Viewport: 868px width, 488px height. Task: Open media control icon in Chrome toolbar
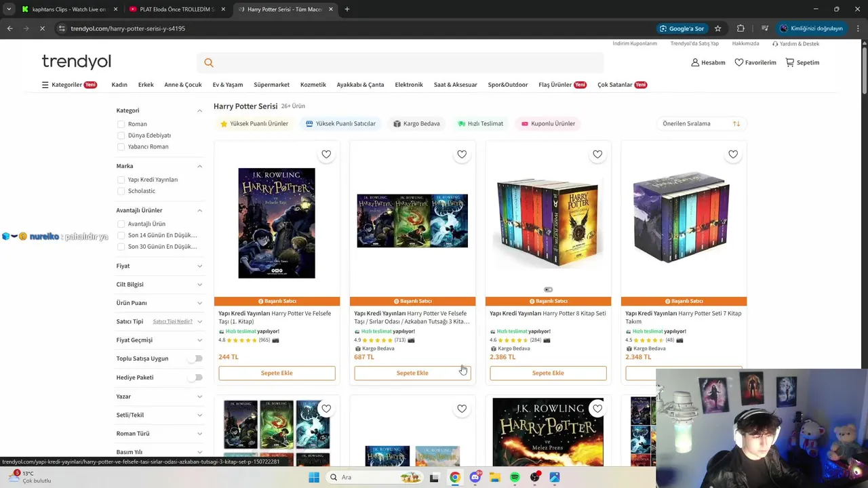pos(764,28)
